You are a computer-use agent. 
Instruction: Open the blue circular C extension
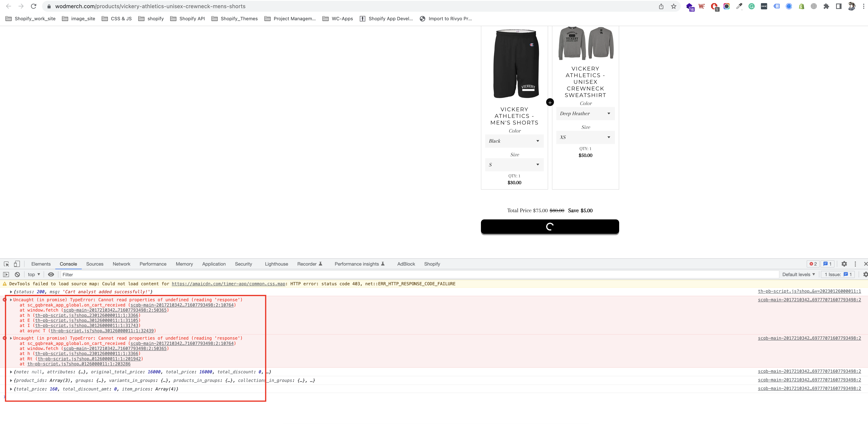789,6
